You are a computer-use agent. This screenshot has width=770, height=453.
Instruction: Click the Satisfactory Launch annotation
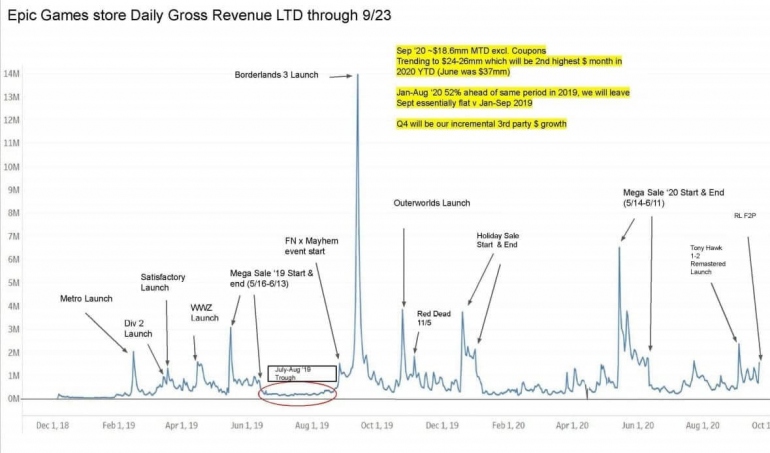point(163,283)
